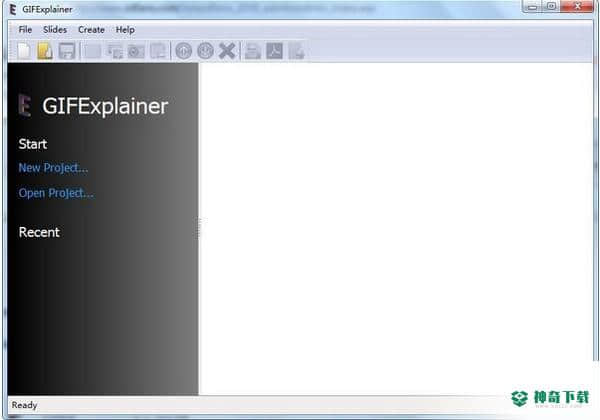
Task: Click the GIFExplainer title bar app icon
Action: click(13, 9)
